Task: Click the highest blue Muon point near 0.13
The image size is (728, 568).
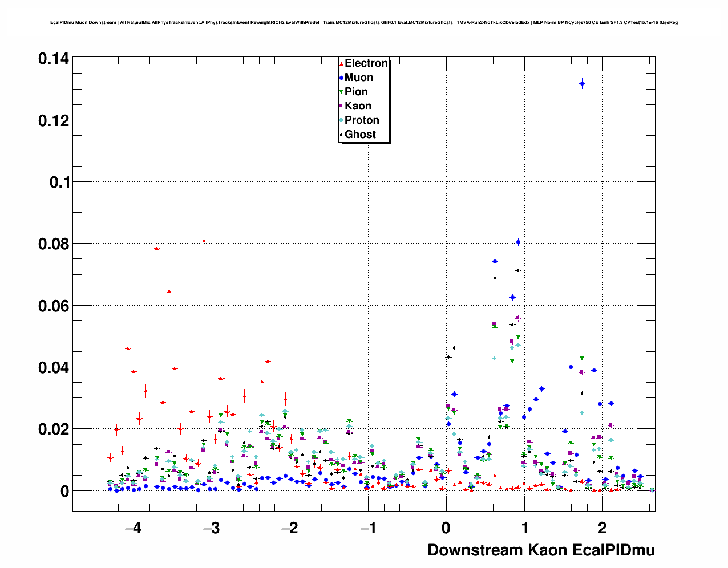Action: [582, 84]
